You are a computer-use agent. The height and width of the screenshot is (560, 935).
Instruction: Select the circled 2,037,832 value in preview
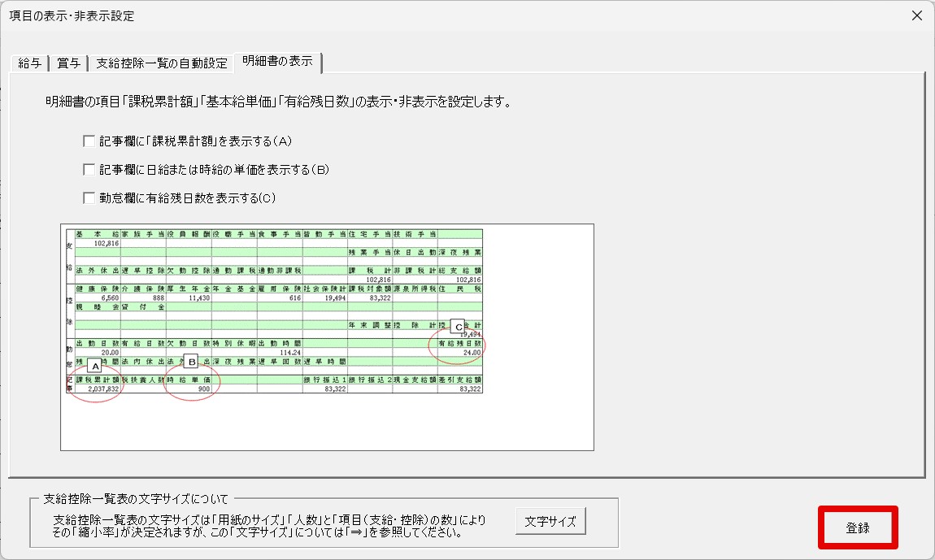click(x=104, y=389)
